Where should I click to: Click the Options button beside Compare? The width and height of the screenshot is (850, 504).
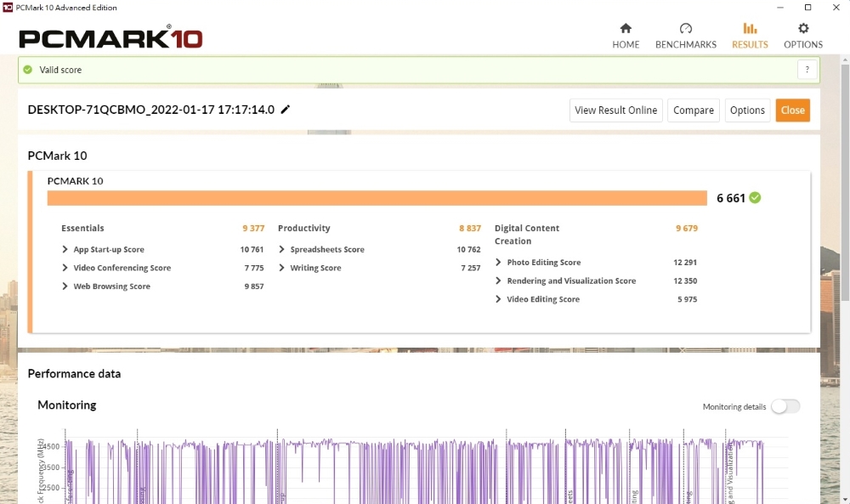coord(747,110)
